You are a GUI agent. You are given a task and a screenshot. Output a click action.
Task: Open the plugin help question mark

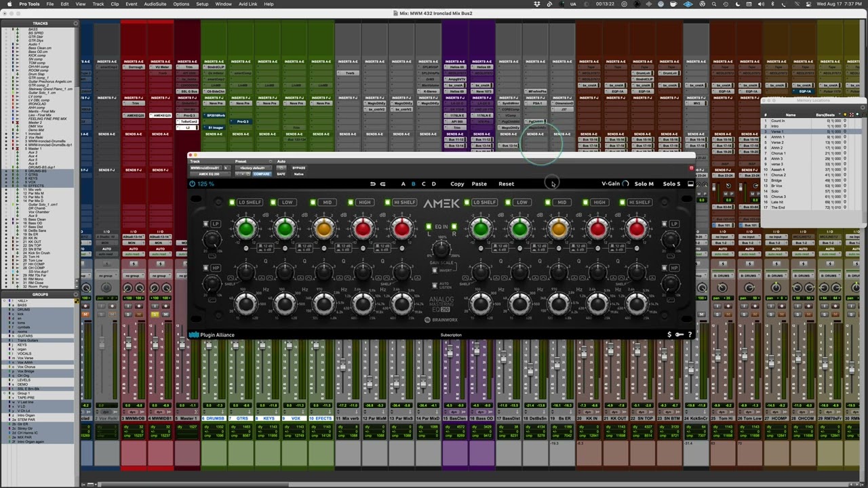(x=690, y=335)
